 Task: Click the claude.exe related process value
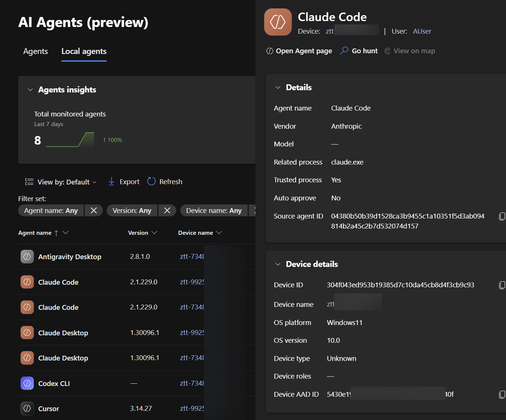(347, 162)
